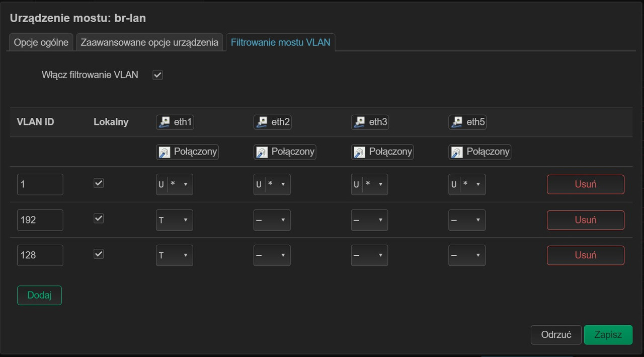
Task: Click the eth1 column header label
Action: (183, 122)
